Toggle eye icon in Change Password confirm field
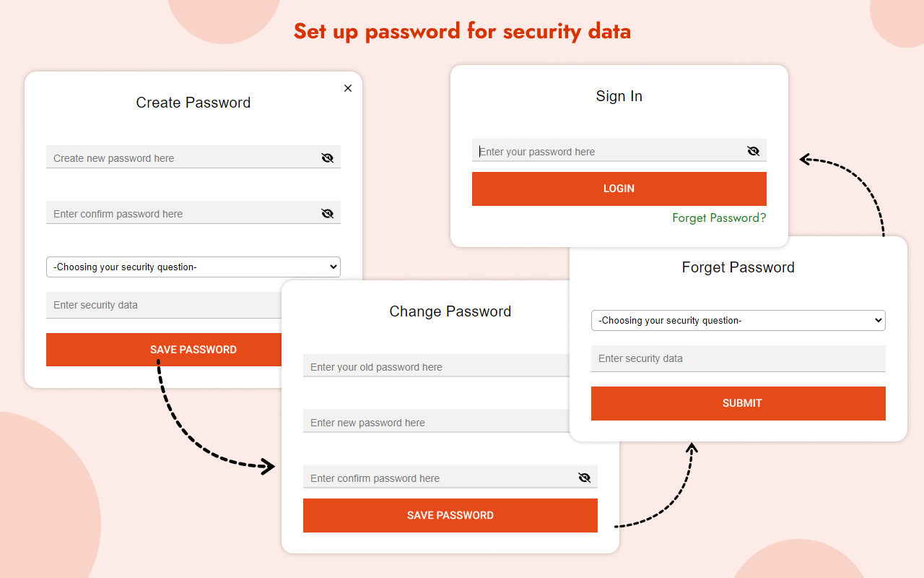Screen dimensions: 924x578 pos(585,478)
